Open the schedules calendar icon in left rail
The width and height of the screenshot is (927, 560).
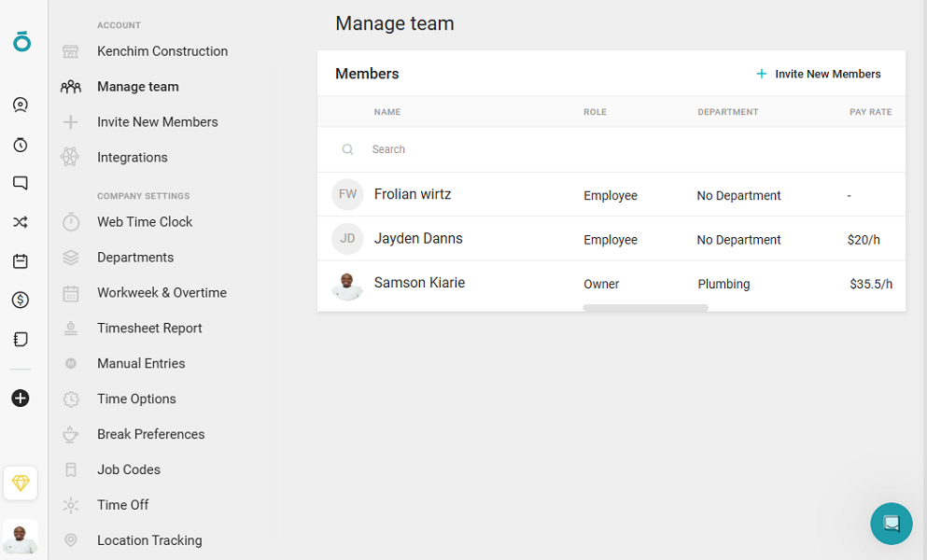(20, 261)
